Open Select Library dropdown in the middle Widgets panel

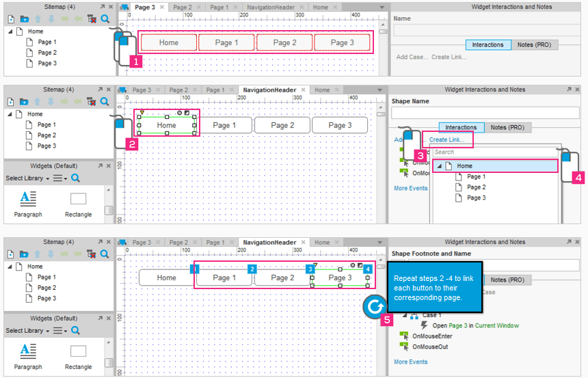[x=27, y=178]
